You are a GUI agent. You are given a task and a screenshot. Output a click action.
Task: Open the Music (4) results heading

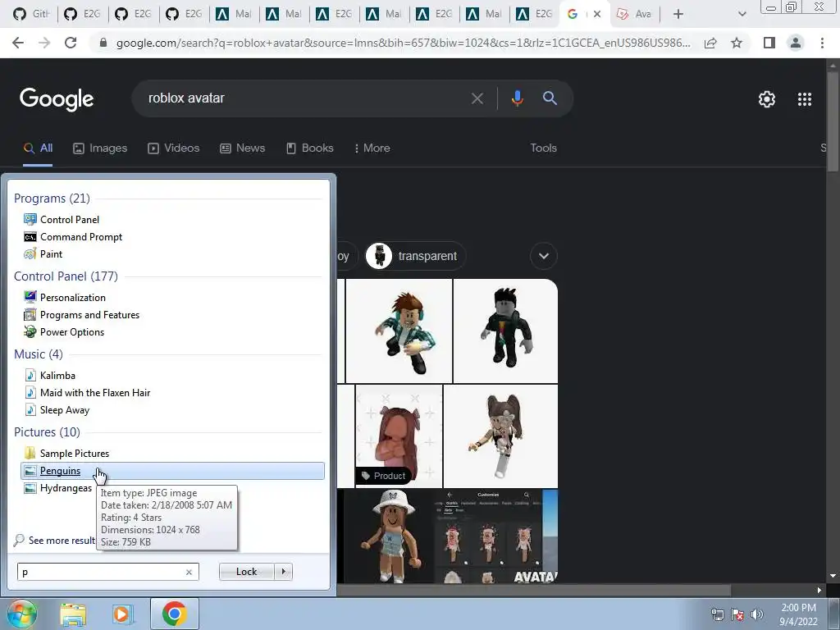tap(38, 354)
